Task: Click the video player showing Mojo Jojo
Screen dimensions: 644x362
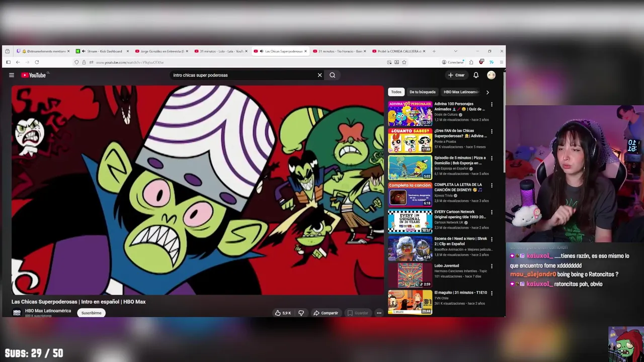Action: [198, 190]
